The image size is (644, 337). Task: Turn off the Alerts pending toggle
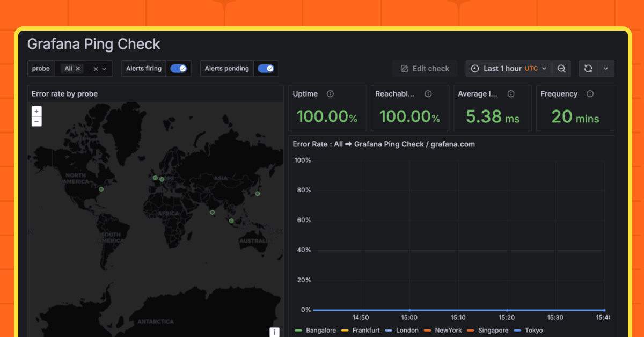266,68
